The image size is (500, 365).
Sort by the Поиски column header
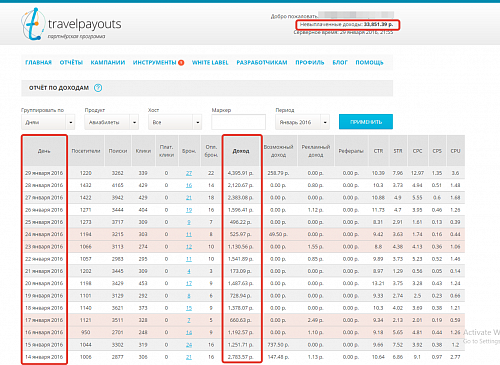coord(118,151)
